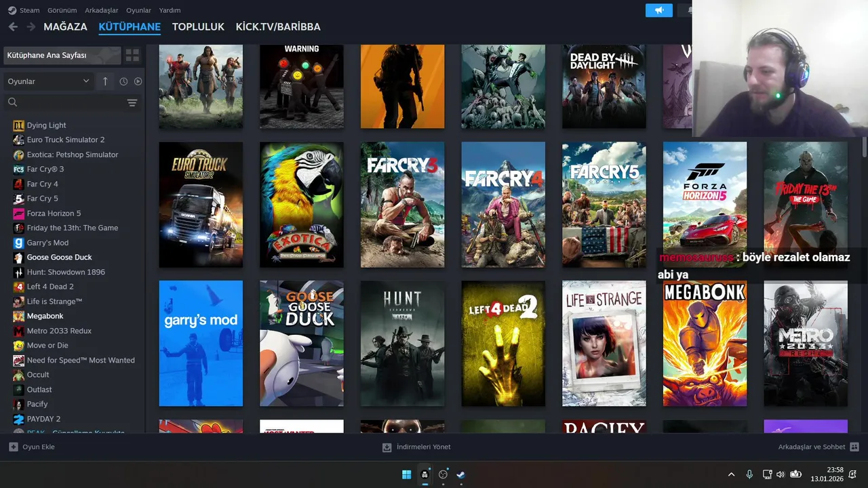Open the Hunt Showdown cover
The image size is (868, 488).
point(403,344)
